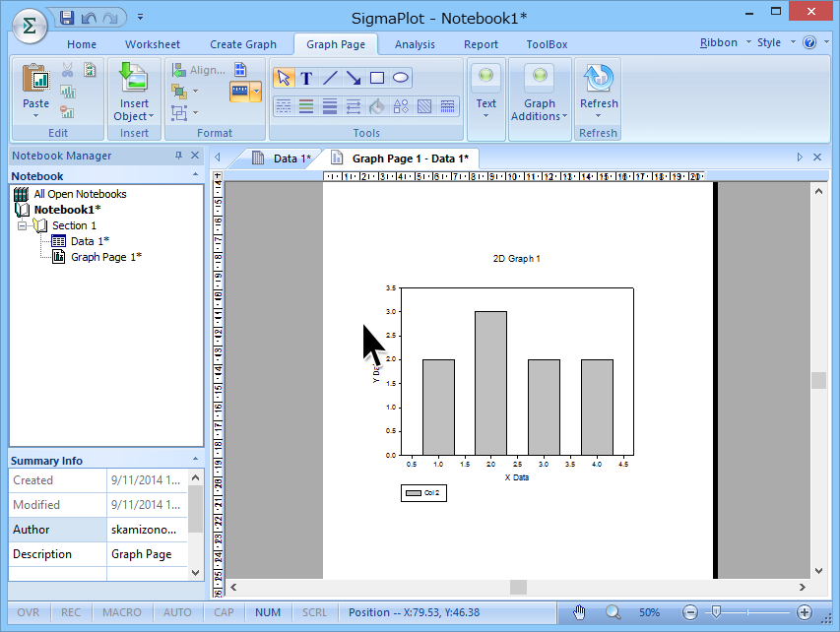Expand the arrange order dropdown arrow
This screenshot has width=840, height=632.
[x=196, y=92]
